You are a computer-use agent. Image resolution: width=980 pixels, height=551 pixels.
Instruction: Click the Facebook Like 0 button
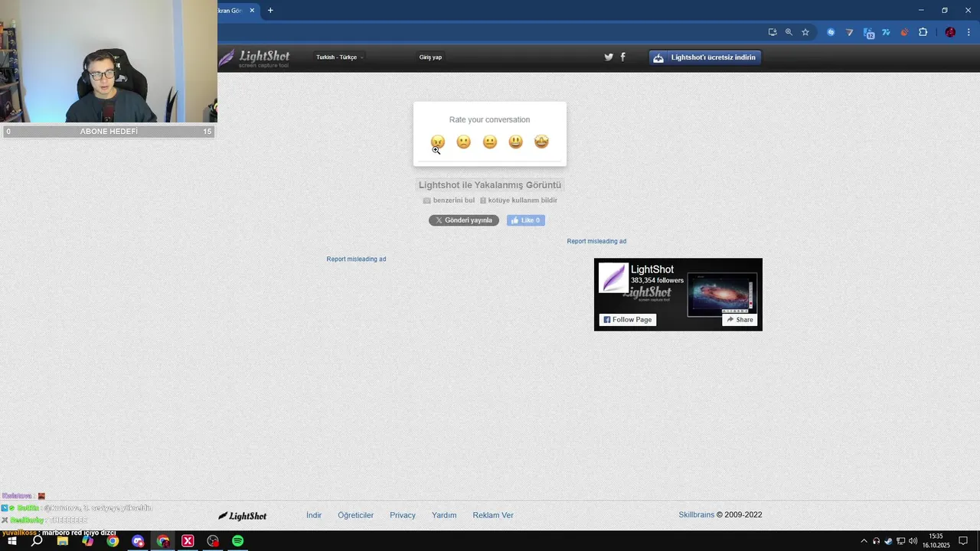[526, 220]
